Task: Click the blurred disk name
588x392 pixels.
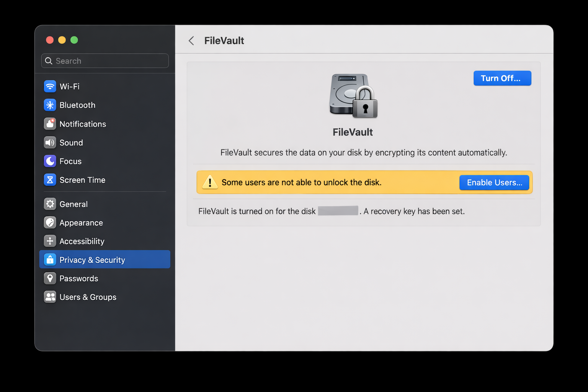Action: [x=338, y=211]
